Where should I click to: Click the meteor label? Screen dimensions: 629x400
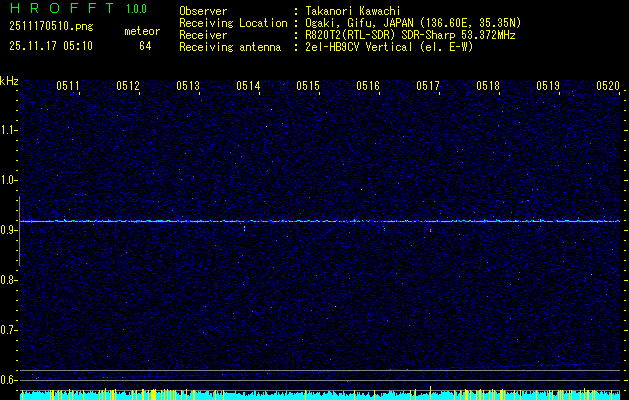(142, 31)
